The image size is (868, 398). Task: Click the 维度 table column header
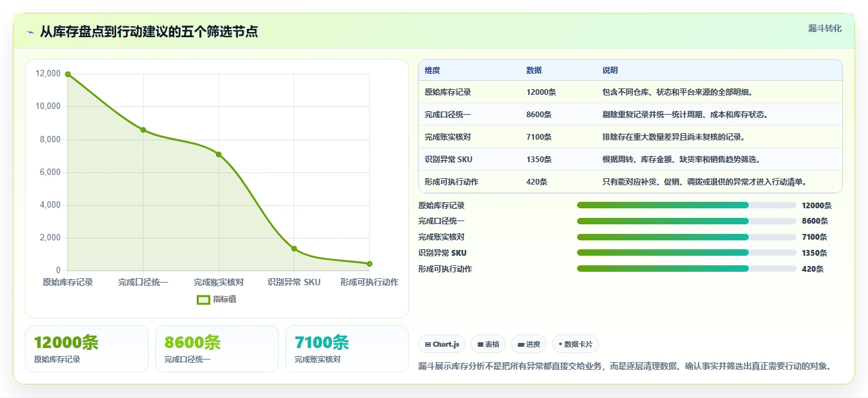tap(432, 70)
